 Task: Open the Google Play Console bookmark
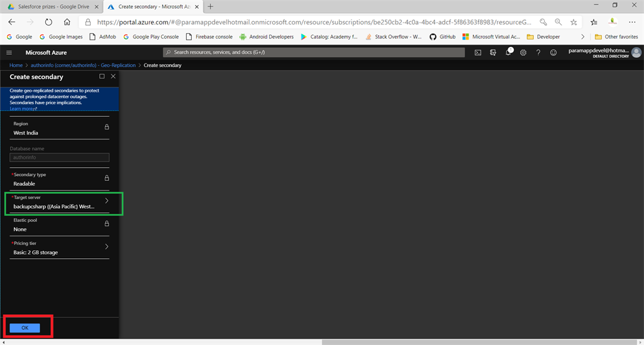pyautogui.click(x=151, y=37)
